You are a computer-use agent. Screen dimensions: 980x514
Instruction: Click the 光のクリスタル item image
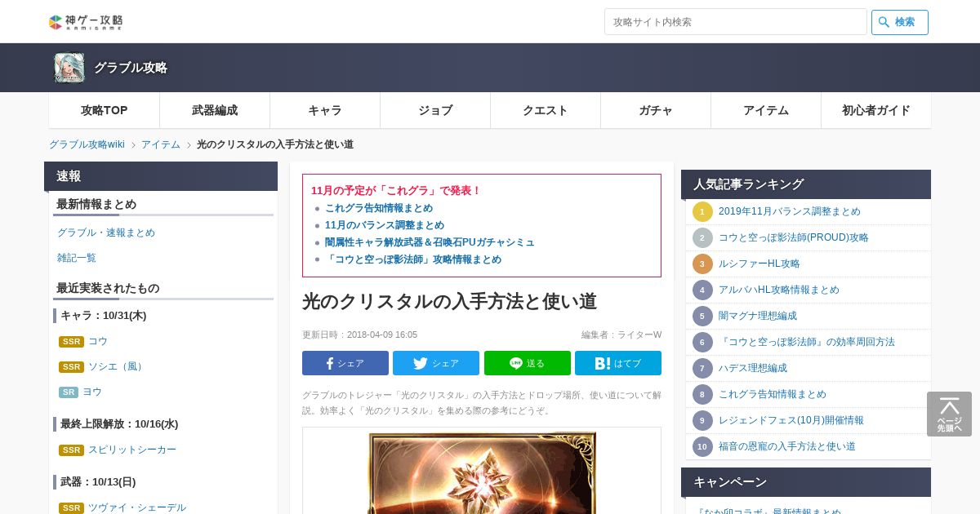point(482,473)
